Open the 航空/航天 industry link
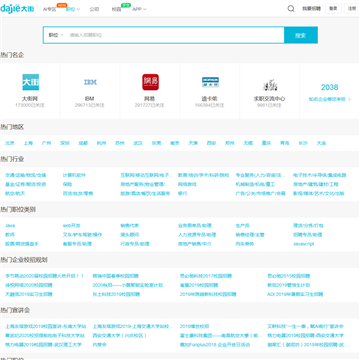This screenshot has height=360, width=360. click(15, 193)
